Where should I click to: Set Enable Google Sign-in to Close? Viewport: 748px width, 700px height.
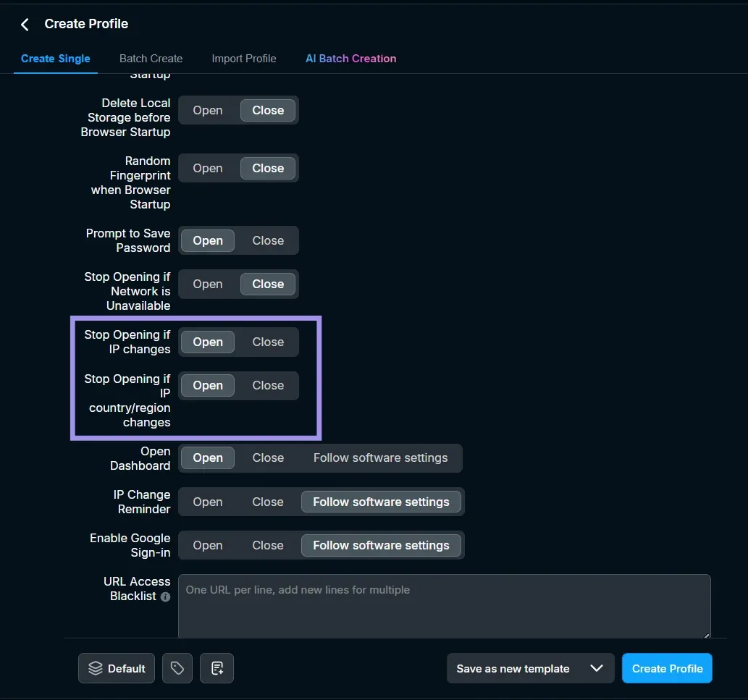pyautogui.click(x=268, y=545)
